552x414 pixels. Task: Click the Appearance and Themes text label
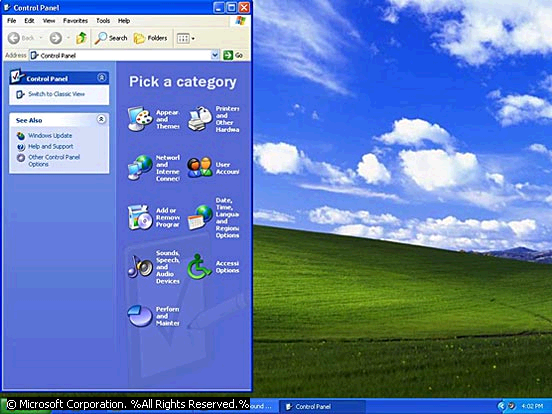tap(168, 119)
